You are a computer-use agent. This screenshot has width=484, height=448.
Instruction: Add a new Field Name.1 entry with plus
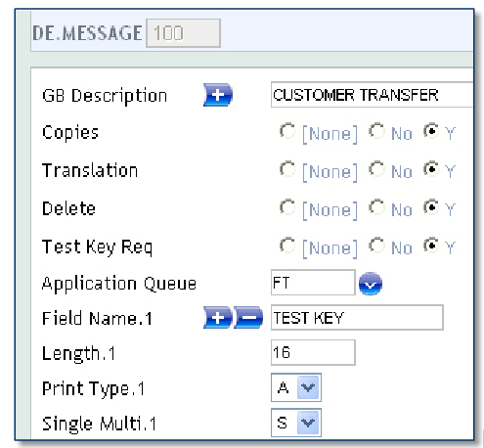point(218,317)
